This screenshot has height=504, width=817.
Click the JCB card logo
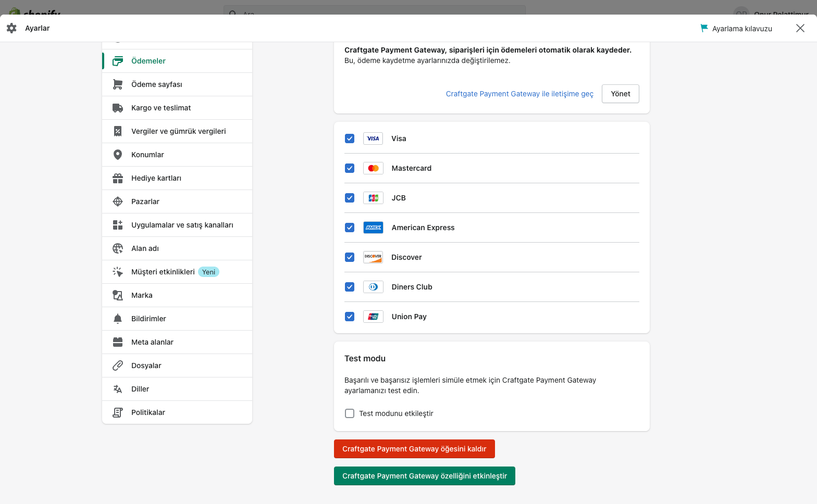(373, 198)
